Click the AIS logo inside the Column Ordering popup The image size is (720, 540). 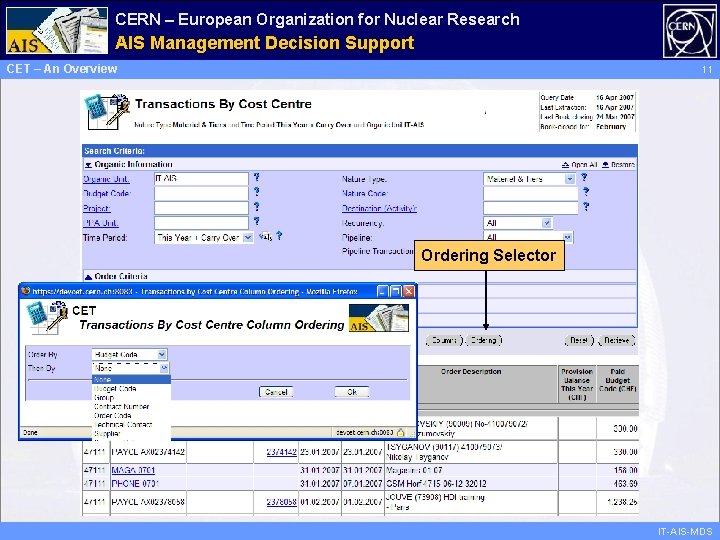[x=378, y=318]
